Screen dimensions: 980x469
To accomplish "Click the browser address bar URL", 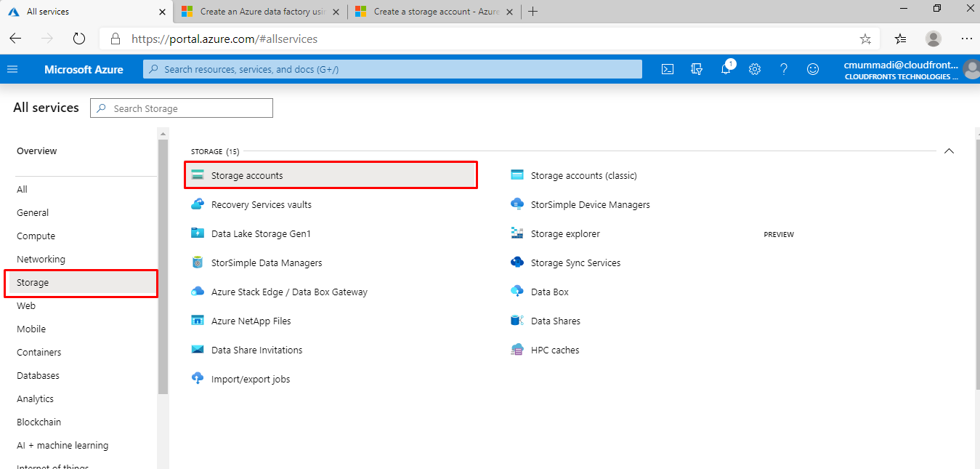I will coord(224,39).
